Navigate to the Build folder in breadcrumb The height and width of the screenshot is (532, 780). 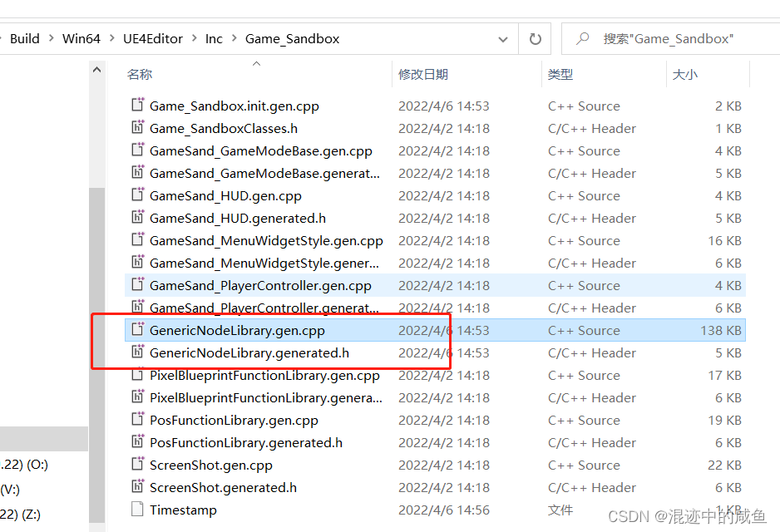[x=25, y=38]
